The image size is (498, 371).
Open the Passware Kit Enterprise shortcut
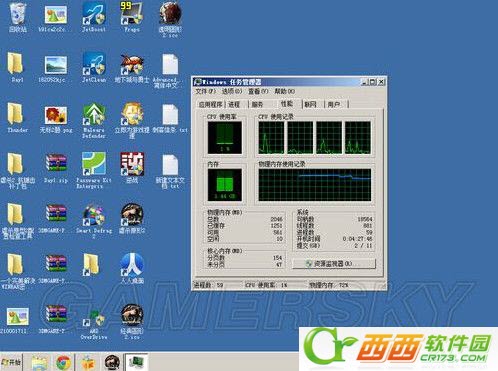coord(94,171)
